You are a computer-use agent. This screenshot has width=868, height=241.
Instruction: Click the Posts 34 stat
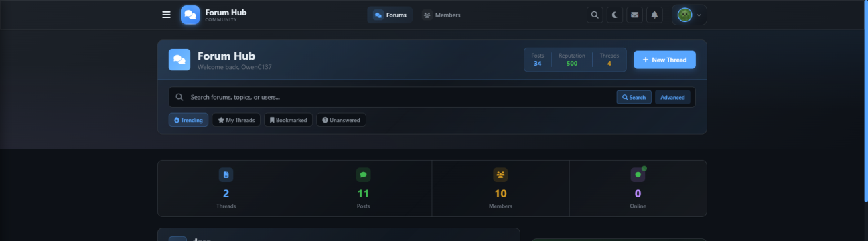click(x=538, y=60)
